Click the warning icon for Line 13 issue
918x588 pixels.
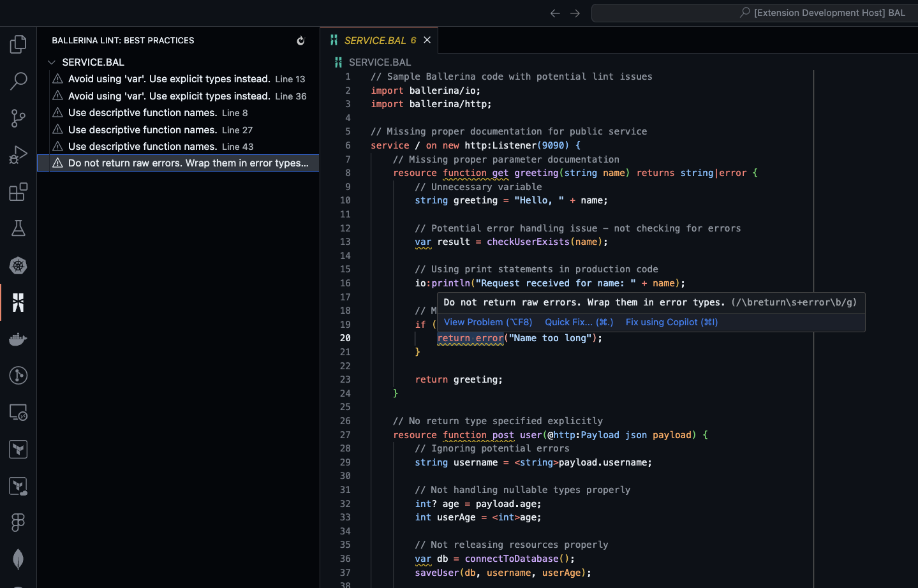(57, 78)
